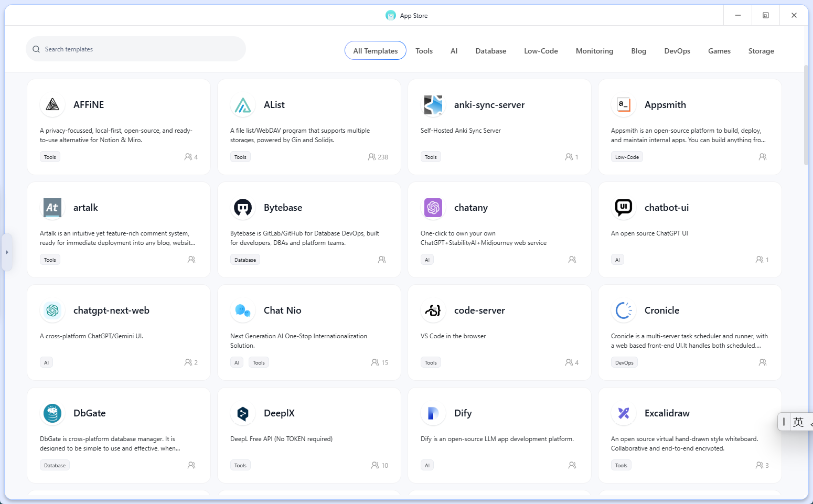813x504 pixels.
Task: Open the Games category tab
Action: click(x=719, y=51)
